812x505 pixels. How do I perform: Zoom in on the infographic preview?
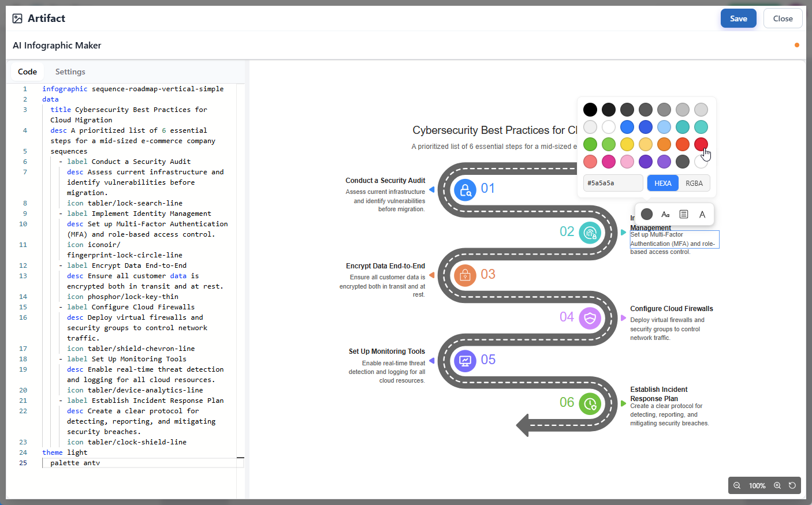[777, 485]
